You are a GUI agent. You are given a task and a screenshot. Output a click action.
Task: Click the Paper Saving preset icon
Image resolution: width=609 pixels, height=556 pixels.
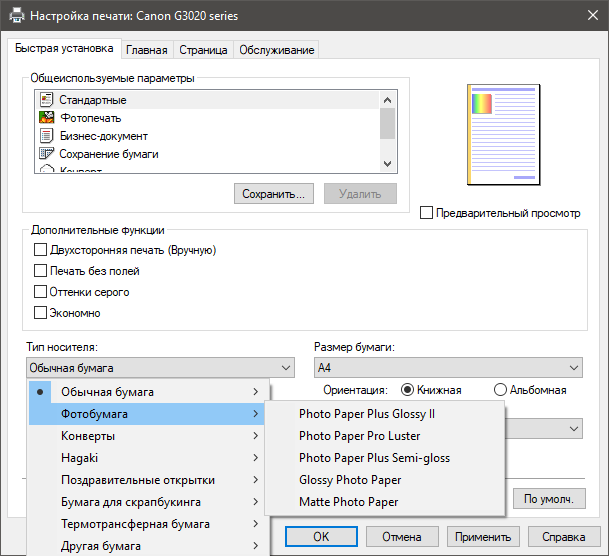coord(46,154)
